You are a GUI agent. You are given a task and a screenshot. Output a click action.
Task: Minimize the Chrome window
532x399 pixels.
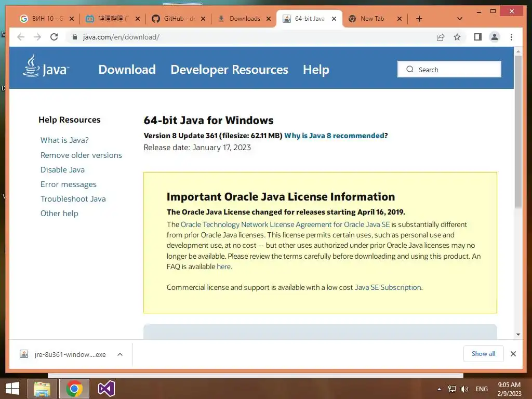(x=478, y=11)
